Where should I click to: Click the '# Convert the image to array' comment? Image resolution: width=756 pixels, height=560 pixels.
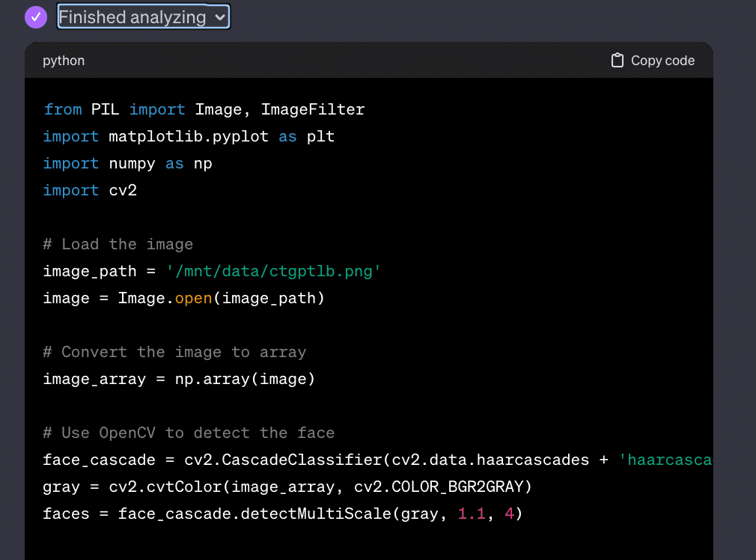[174, 352]
